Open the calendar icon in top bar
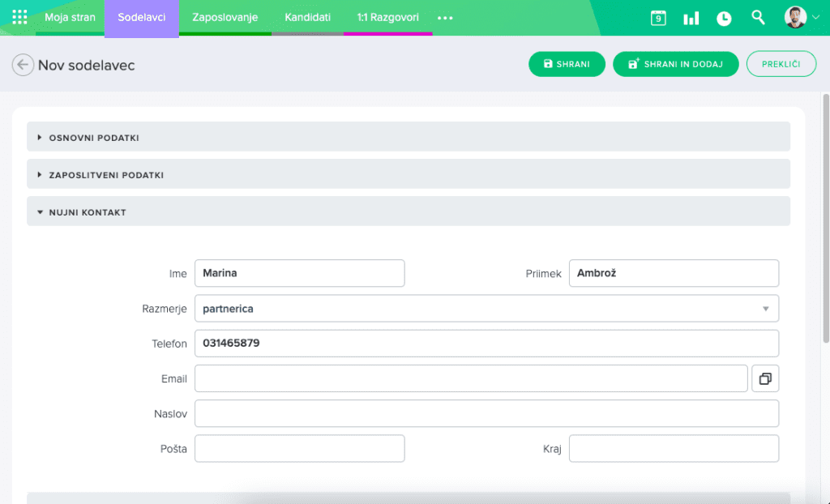 [658, 18]
